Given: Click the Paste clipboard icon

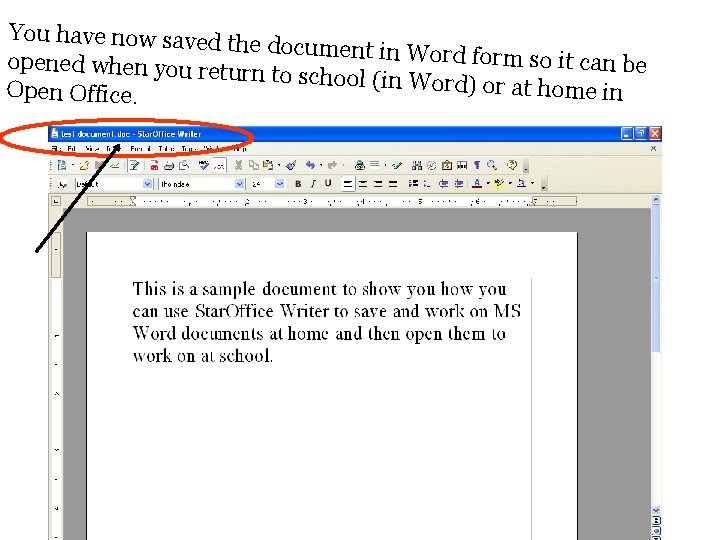Looking at the screenshot, I should tap(268, 165).
